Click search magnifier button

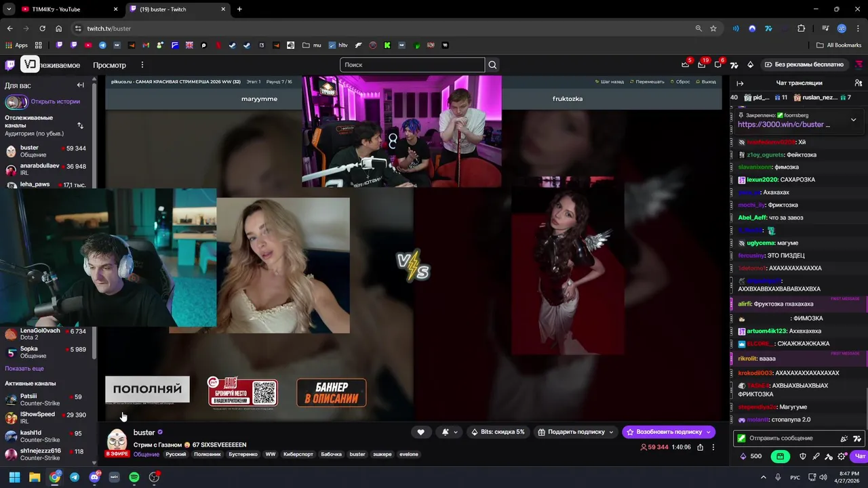click(493, 65)
